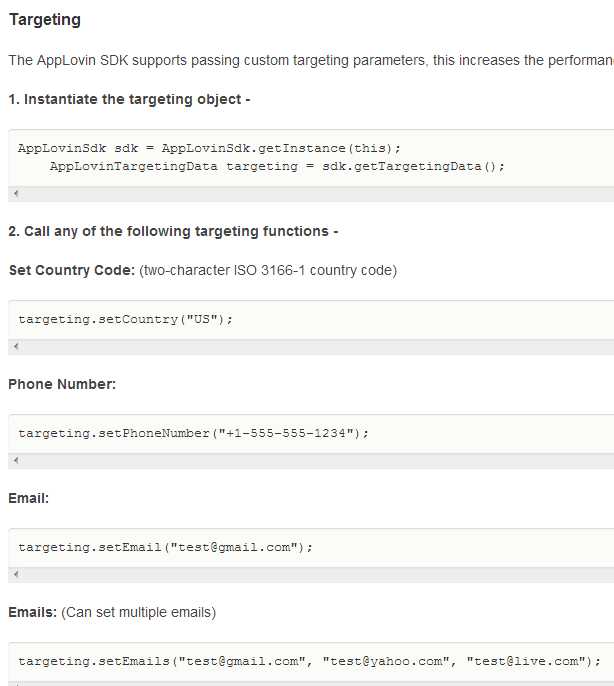Screen dimensions: 614x686
Task: Click the Phone Number label
Action: (x=62, y=384)
